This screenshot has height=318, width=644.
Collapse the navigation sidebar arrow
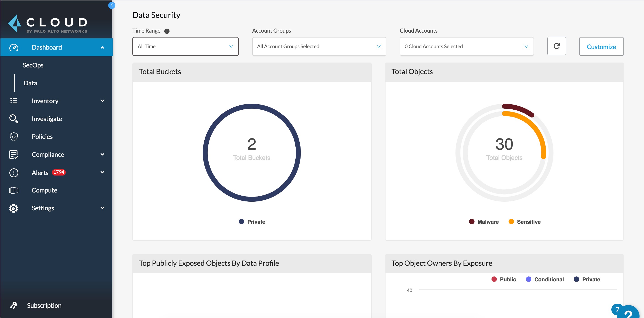pos(112,5)
